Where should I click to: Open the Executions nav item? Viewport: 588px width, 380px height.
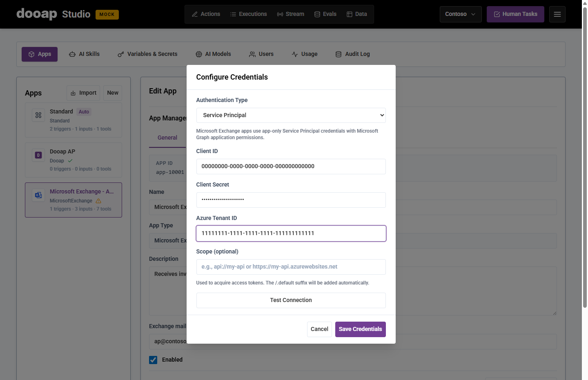(249, 14)
